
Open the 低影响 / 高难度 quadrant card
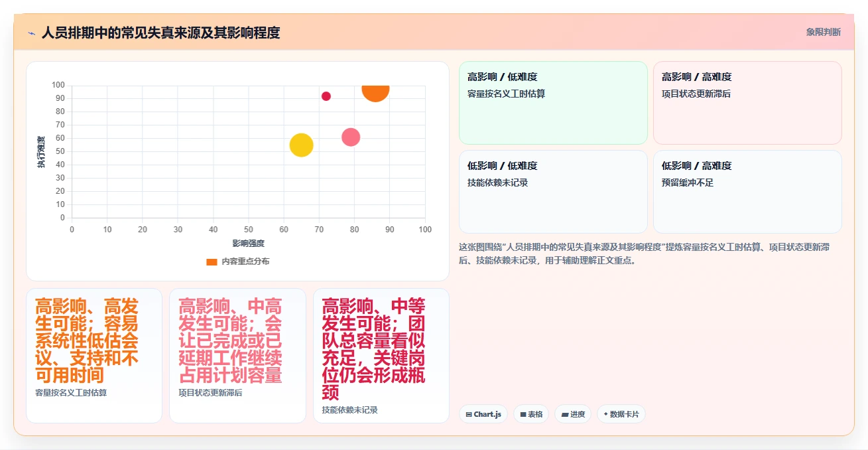coord(747,192)
